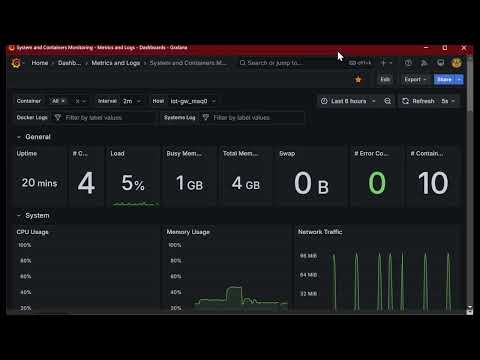Click the search magnifier icon
The image size is (480, 360).
[242, 63]
